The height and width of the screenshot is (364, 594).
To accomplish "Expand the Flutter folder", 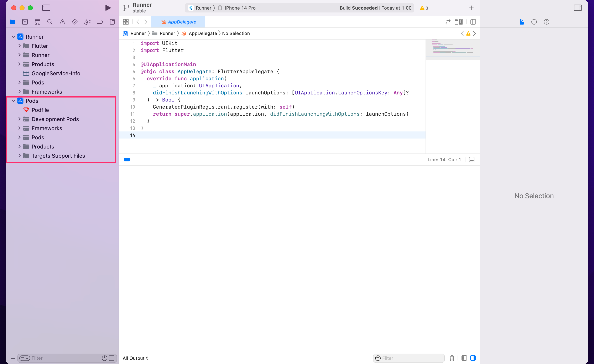I will (x=20, y=46).
